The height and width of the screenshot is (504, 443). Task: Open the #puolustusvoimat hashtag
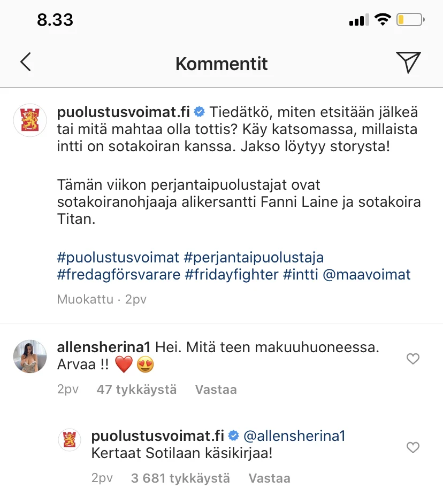tap(118, 257)
